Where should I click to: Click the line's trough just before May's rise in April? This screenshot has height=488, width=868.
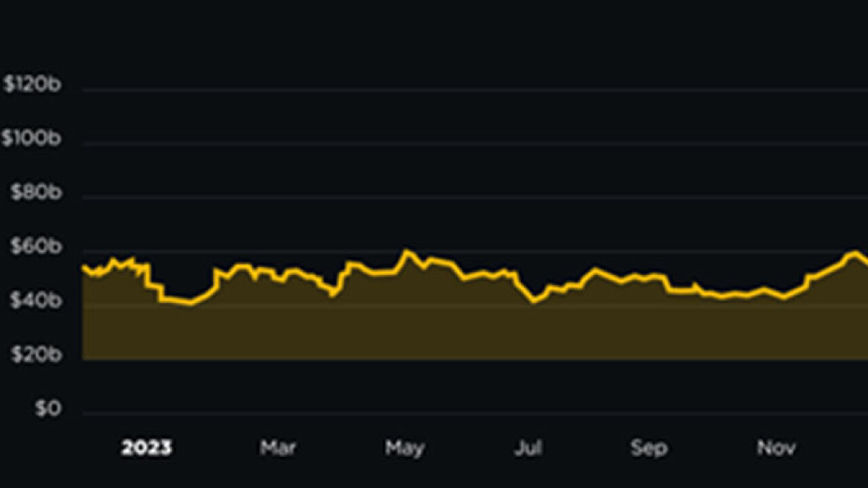click(x=332, y=296)
